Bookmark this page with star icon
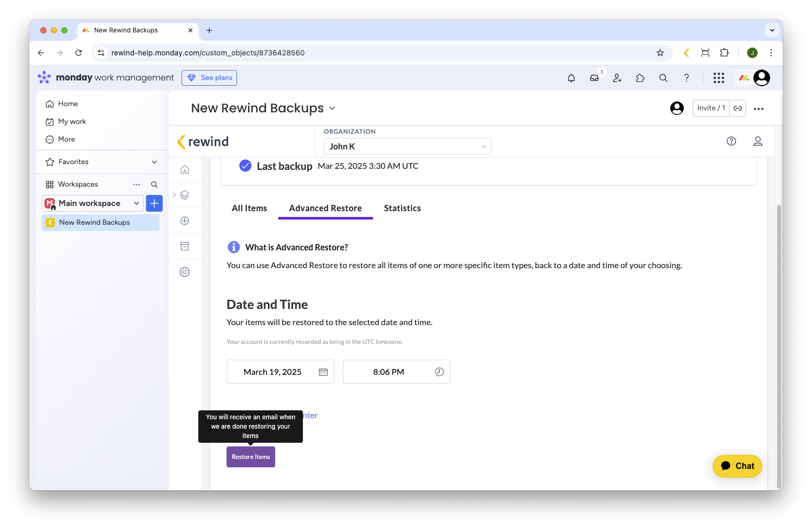The width and height of the screenshot is (812, 529). [660, 53]
